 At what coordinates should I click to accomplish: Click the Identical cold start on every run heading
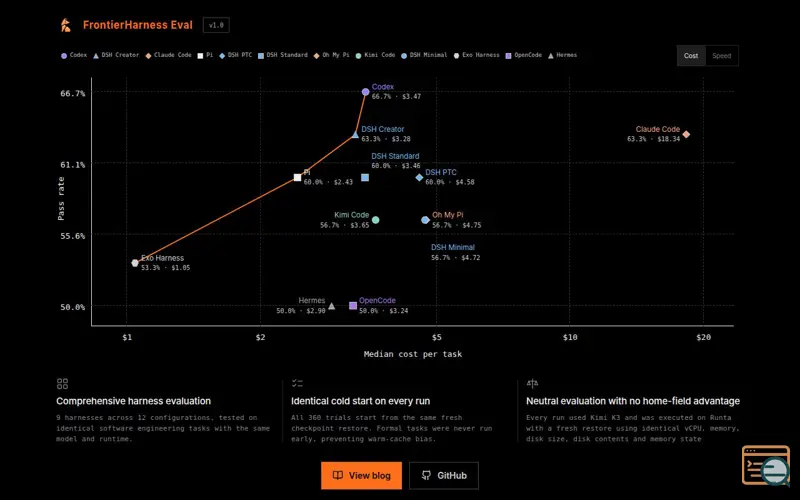(361, 401)
